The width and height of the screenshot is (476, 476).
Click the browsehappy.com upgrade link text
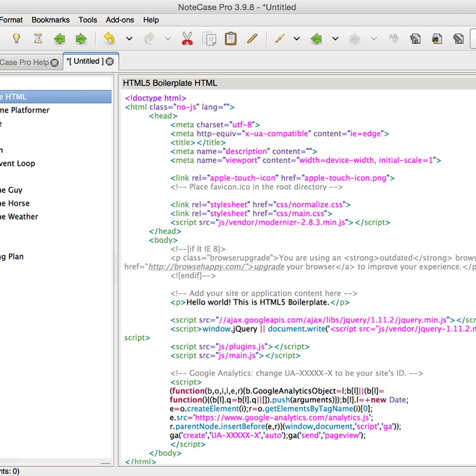point(216,267)
